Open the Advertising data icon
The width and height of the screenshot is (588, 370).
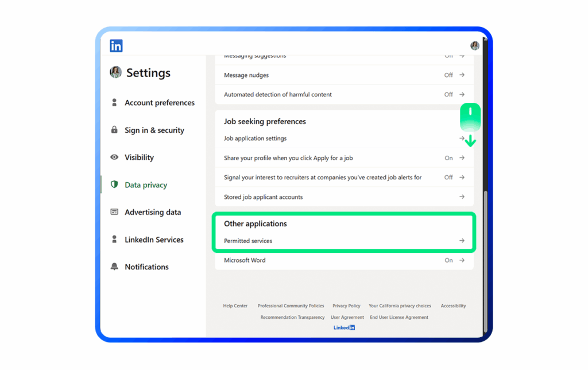coord(115,212)
